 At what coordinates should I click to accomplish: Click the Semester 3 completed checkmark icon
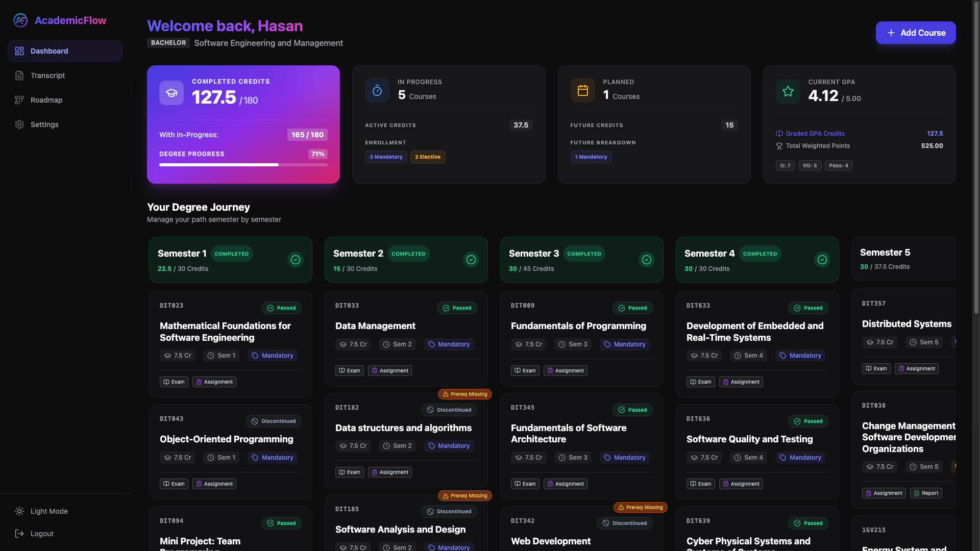click(647, 260)
